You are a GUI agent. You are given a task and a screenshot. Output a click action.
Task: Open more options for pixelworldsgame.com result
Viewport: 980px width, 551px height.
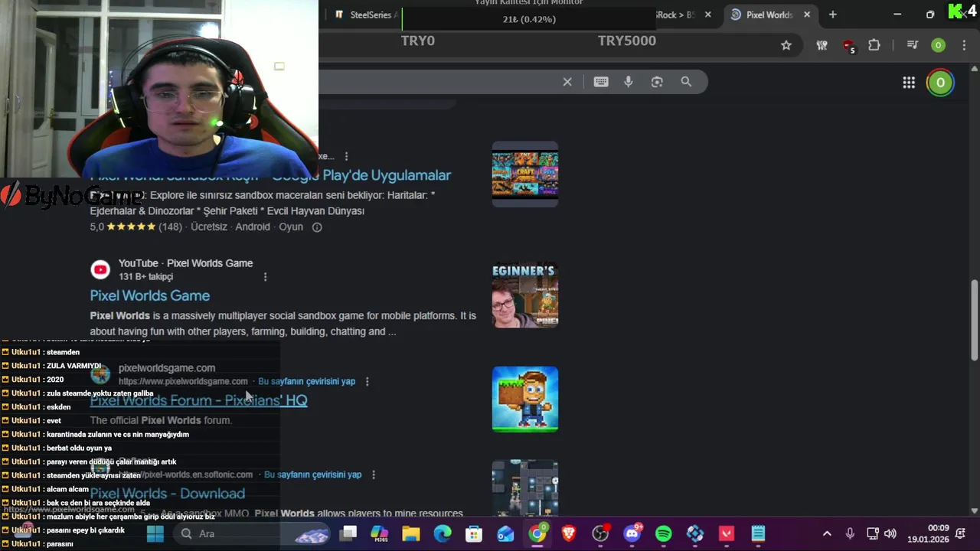(x=367, y=381)
